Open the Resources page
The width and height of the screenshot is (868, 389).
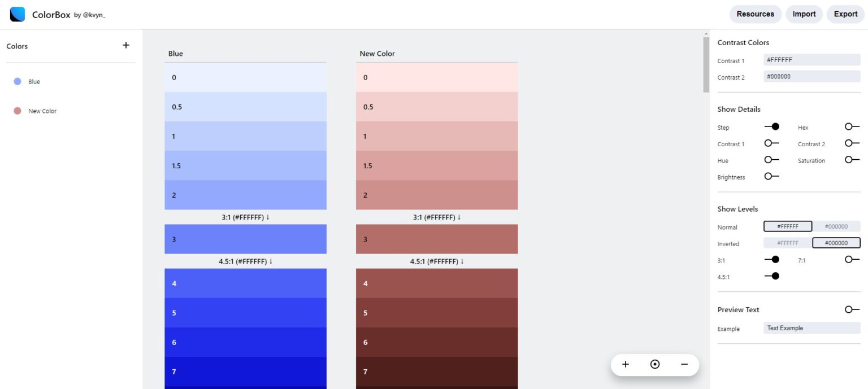pyautogui.click(x=756, y=14)
